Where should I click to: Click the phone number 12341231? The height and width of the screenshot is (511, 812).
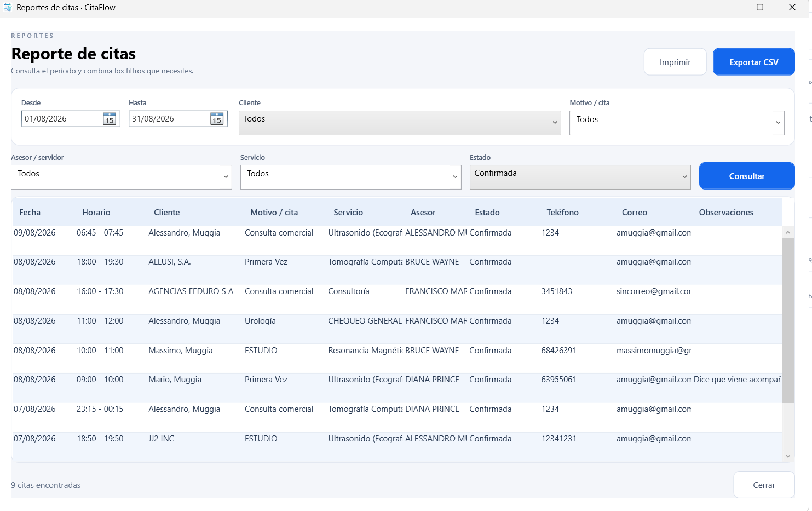coord(559,439)
